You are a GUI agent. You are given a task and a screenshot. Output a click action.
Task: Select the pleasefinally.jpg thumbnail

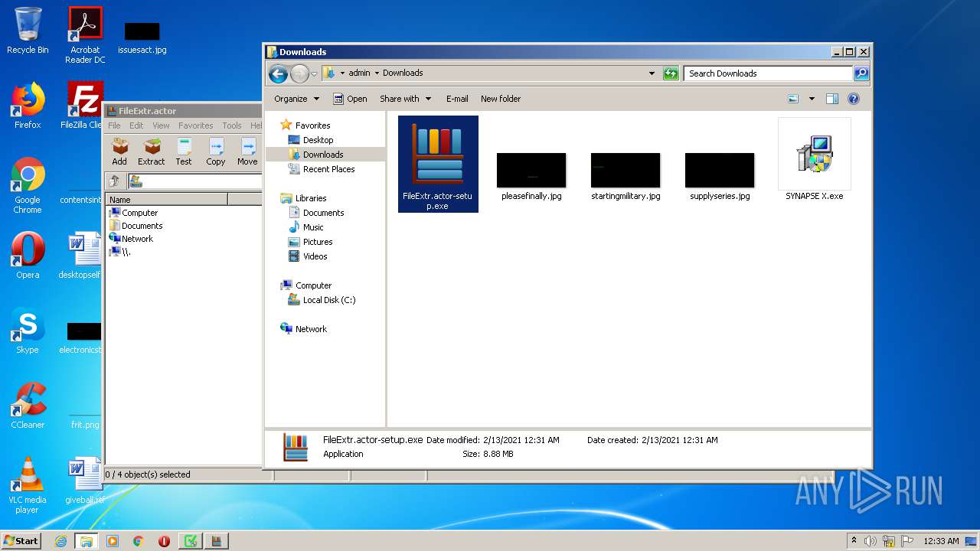[x=531, y=171]
